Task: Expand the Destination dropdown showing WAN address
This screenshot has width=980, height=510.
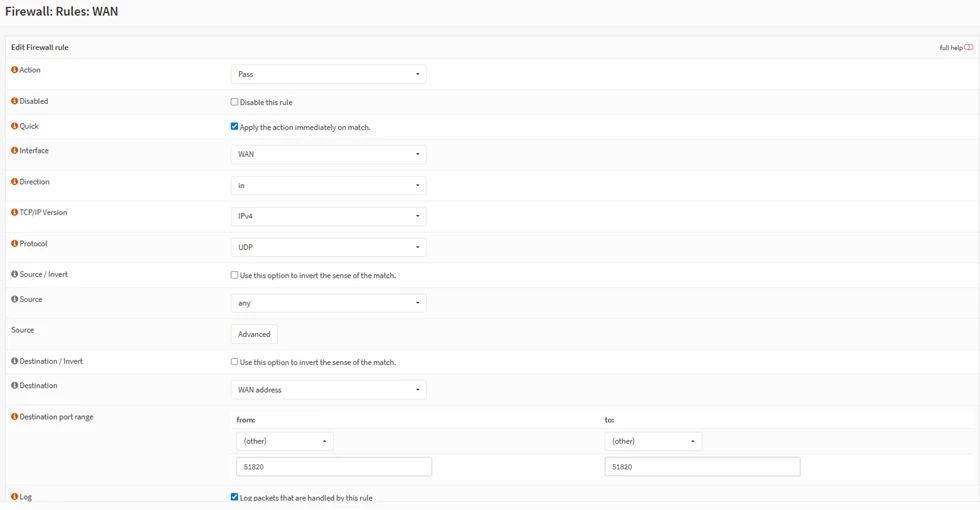Action: click(x=328, y=390)
